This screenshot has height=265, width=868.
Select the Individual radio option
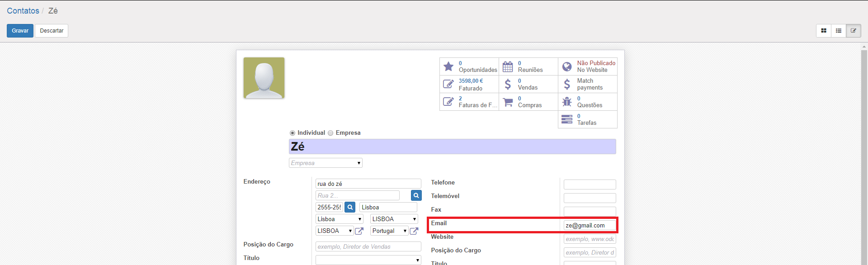click(x=292, y=133)
